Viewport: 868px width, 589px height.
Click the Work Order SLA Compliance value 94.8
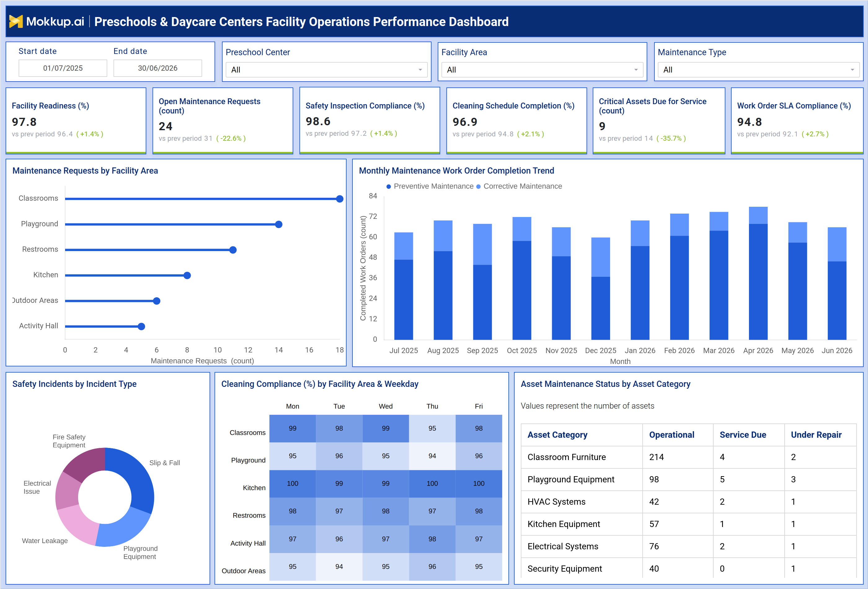tap(749, 122)
